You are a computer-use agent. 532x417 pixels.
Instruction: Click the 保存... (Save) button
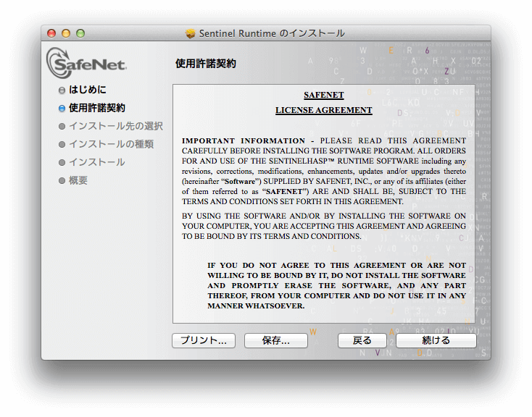tap(276, 340)
